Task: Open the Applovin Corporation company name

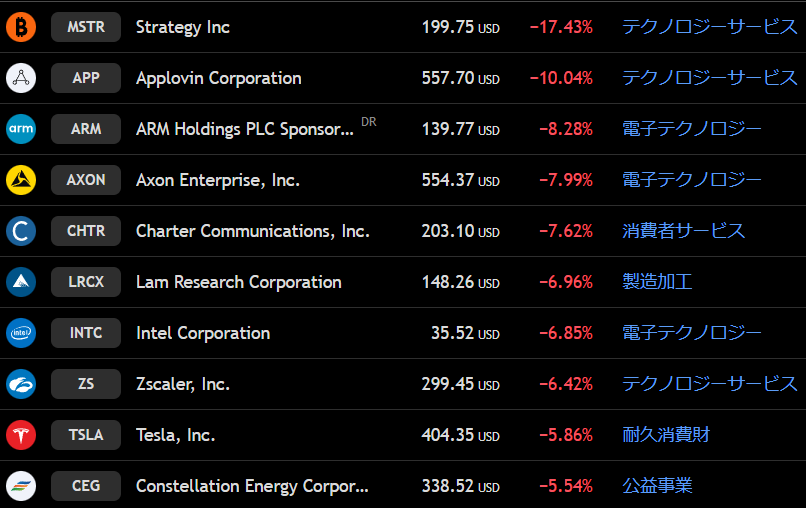Action: [x=218, y=78]
